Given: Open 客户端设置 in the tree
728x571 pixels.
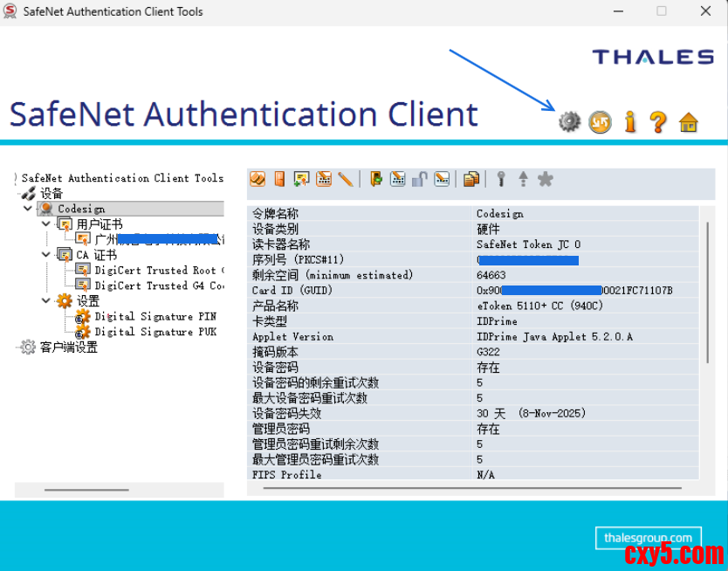Looking at the screenshot, I should (x=68, y=347).
